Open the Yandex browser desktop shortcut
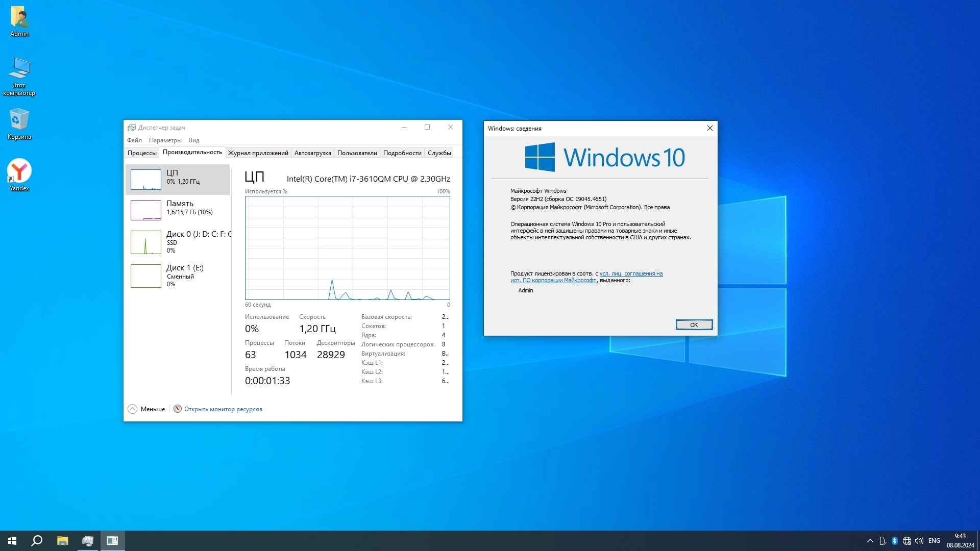Viewport: 980px width, 551px height. click(19, 173)
